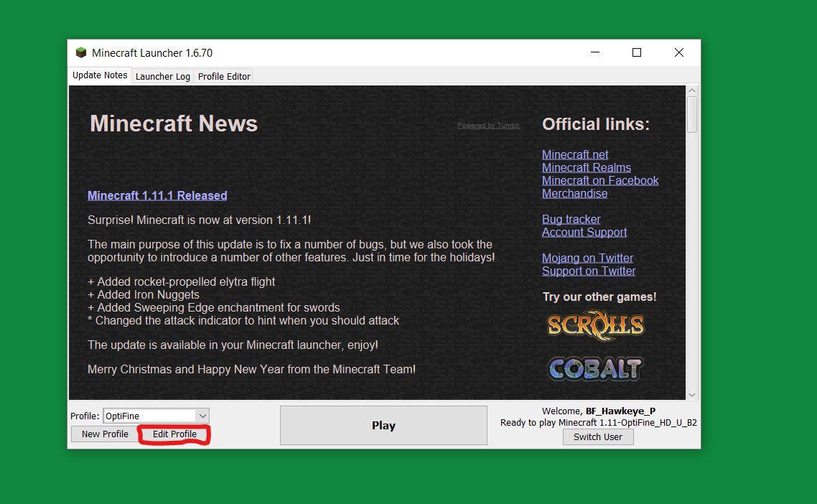This screenshot has width=817, height=504.
Task: Click the 'Merry Christmas and Happy New Year' line
Action: tap(252, 370)
